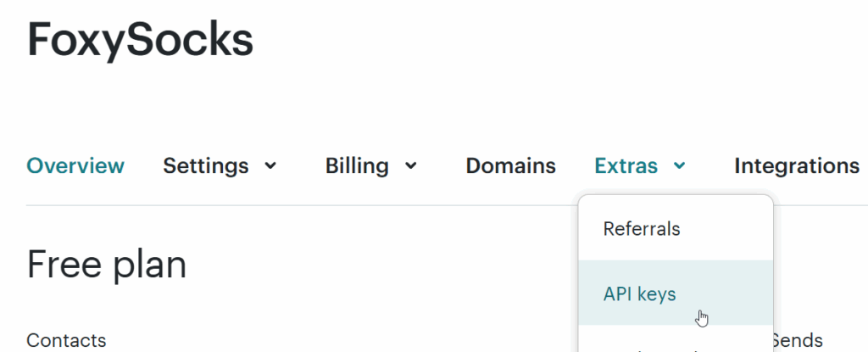The image size is (868, 352).
Task: Collapse the Extras chevron arrow
Action: point(679,166)
